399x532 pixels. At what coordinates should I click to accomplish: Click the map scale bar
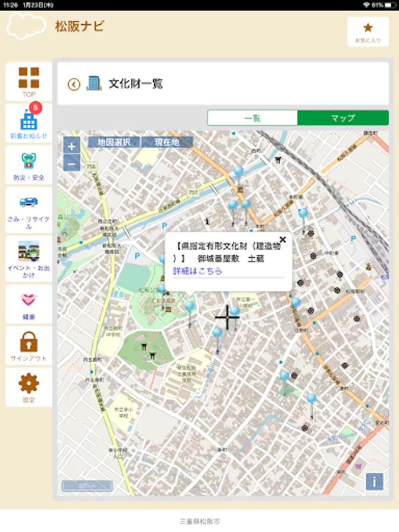coord(87,486)
